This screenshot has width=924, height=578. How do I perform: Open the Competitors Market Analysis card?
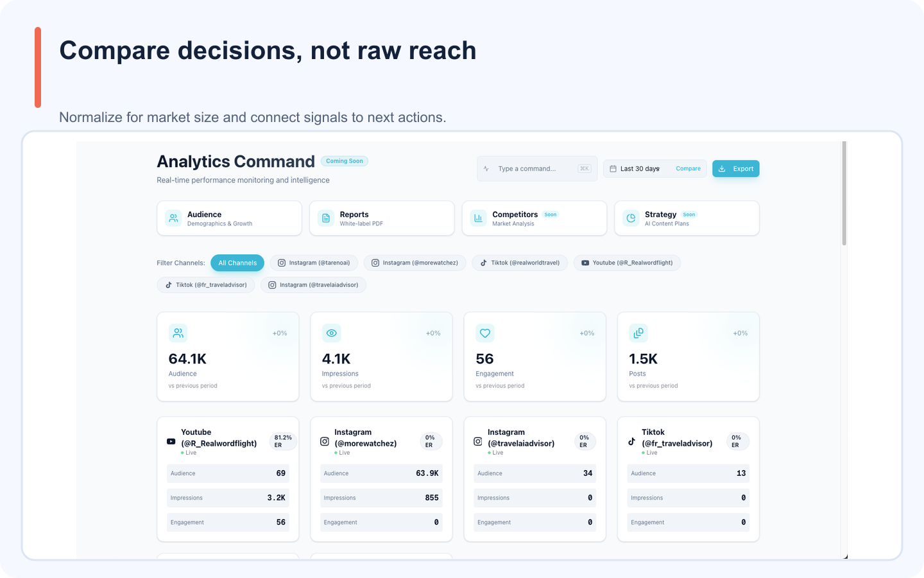pyautogui.click(x=535, y=218)
